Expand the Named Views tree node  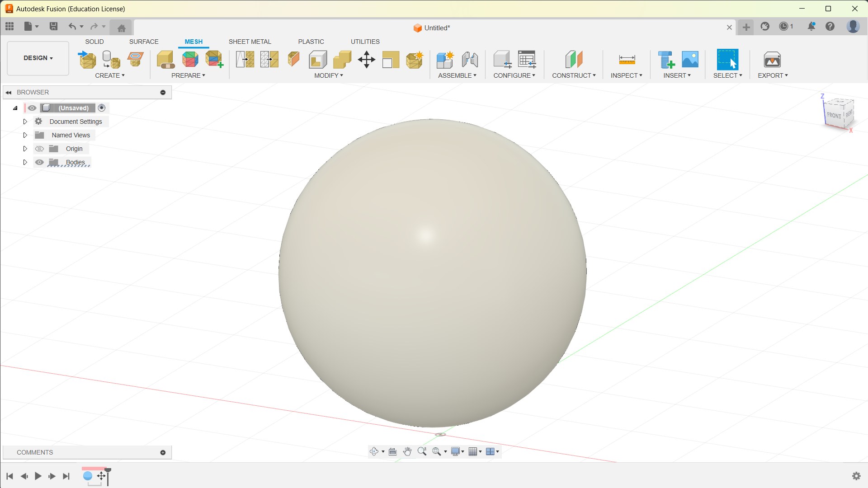click(x=25, y=135)
